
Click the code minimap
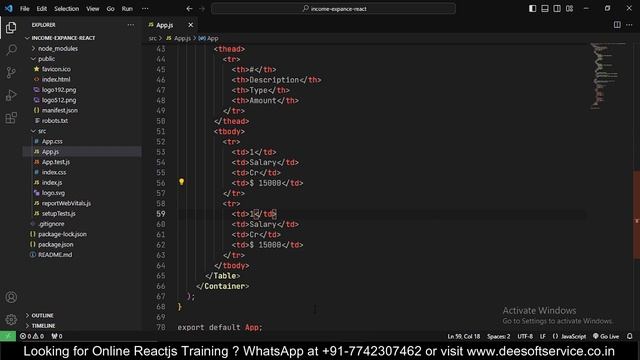coord(608,76)
